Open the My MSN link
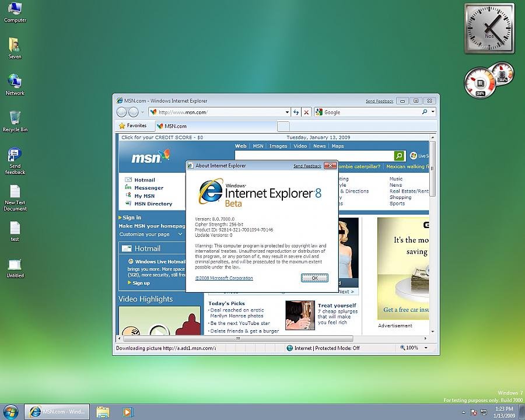This screenshot has width=525, height=420. coord(144,196)
